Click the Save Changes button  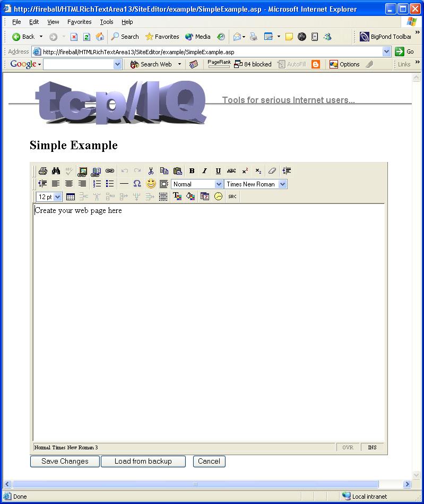point(65,462)
